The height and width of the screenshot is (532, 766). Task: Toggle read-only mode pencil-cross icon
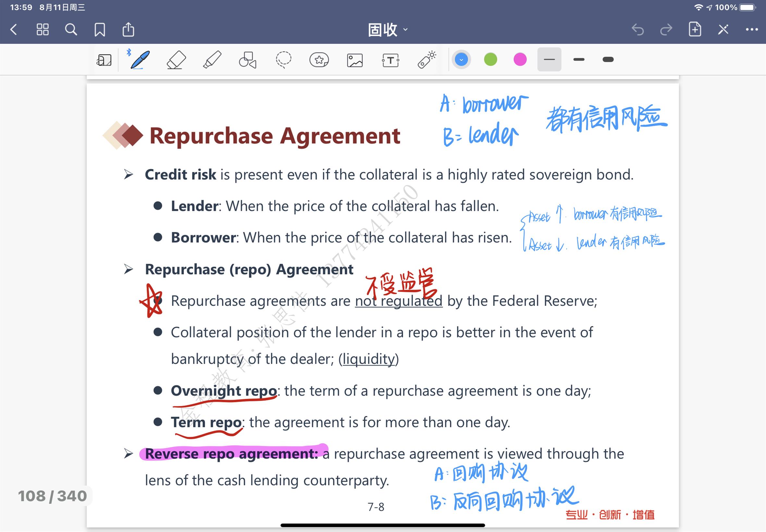pos(723,30)
